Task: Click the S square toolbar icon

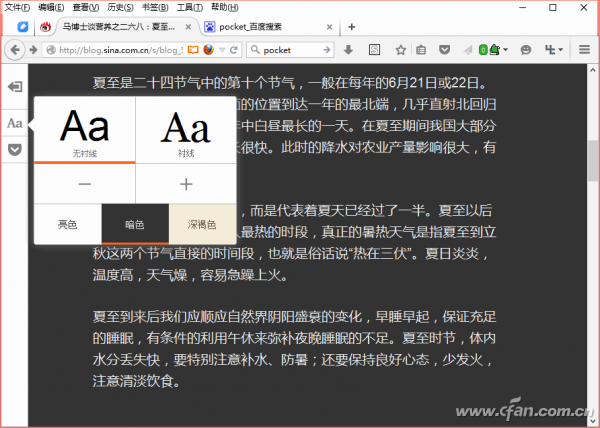Action: point(374,50)
